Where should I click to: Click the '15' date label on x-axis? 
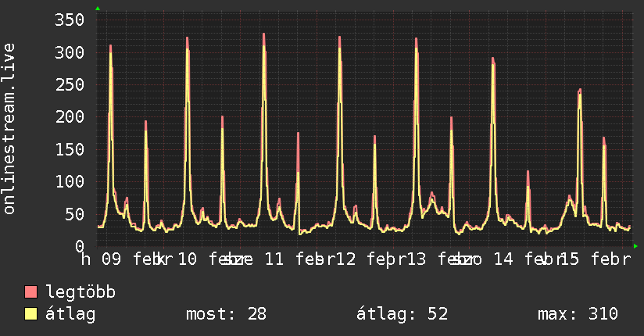[x=569, y=259]
